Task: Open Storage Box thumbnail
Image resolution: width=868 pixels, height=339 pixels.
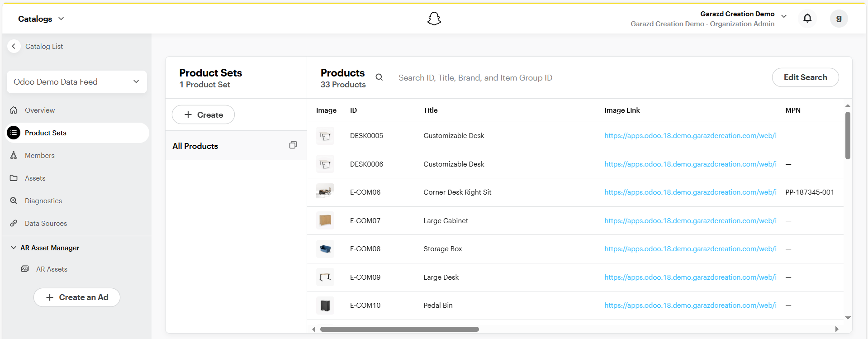Action: point(325,248)
